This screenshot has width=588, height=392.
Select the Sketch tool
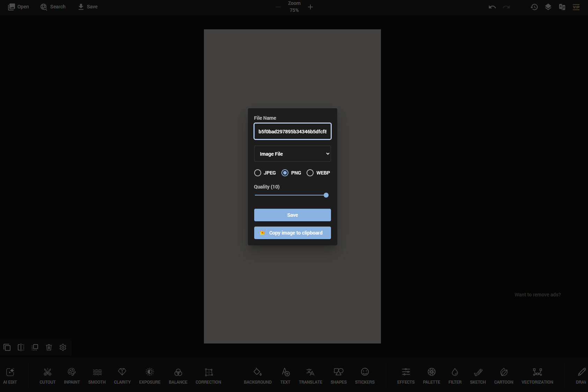(478, 376)
